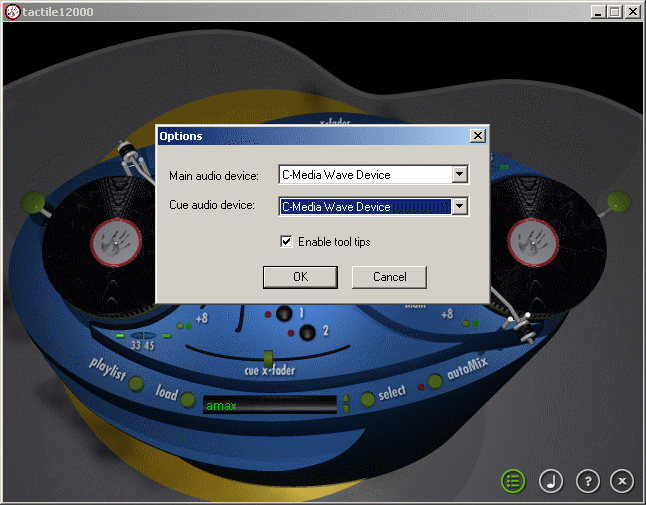
Task: Click the right green pitch lever knob
Action: (x=619, y=202)
